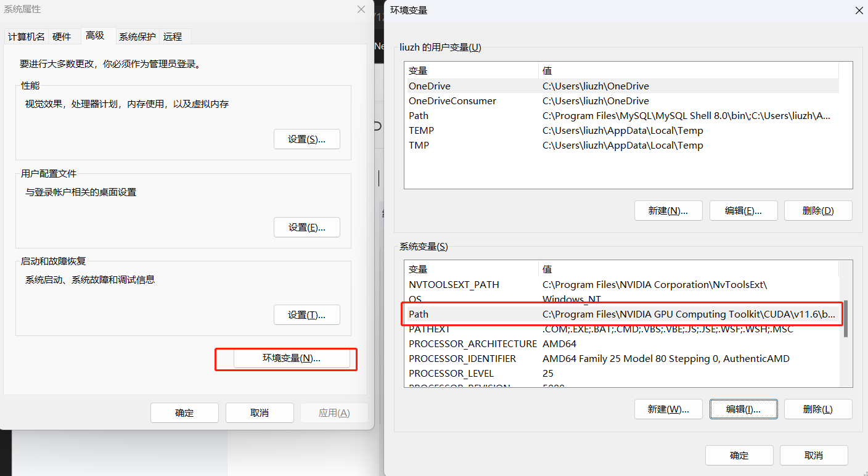The height and width of the screenshot is (476, 868).
Task: Click 变量 column header in system variables
Action: coord(472,269)
